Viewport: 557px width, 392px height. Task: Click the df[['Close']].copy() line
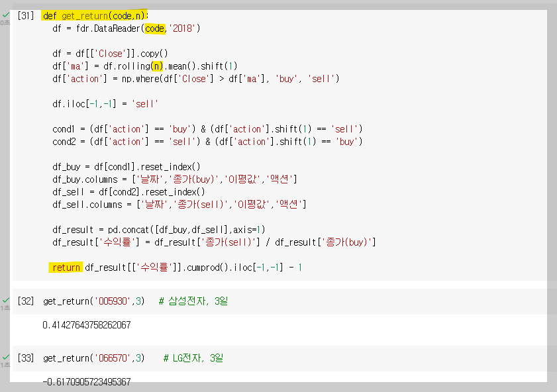point(110,54)
